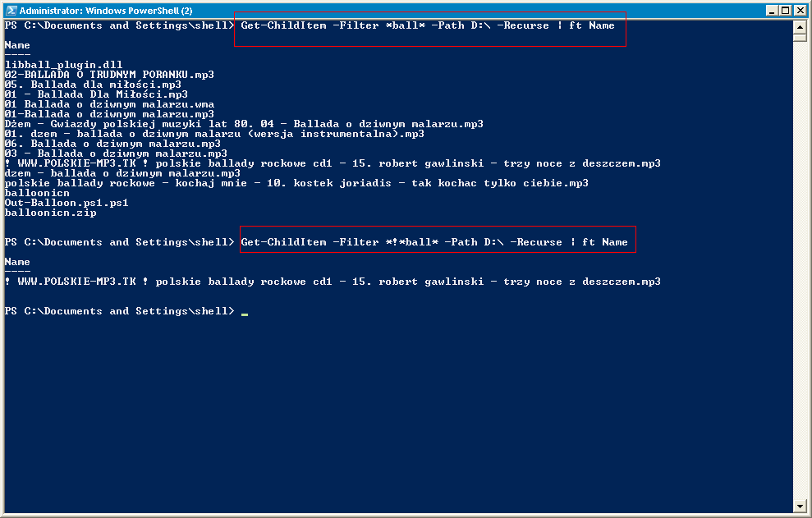
Task: Click the vertical scrollbar thumb
Action: pos(800,37)
